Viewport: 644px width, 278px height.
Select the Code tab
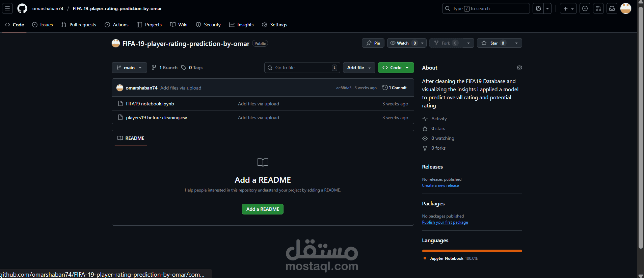click(15, 25)
